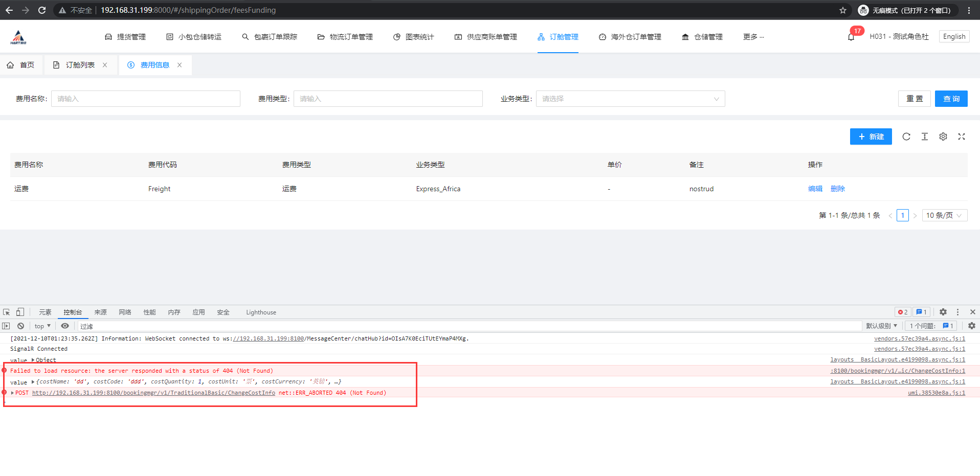Toggle the console sidebar panel icon
Image resolution: width=980 pixels, height=476 pixels.
coord(6,326)
